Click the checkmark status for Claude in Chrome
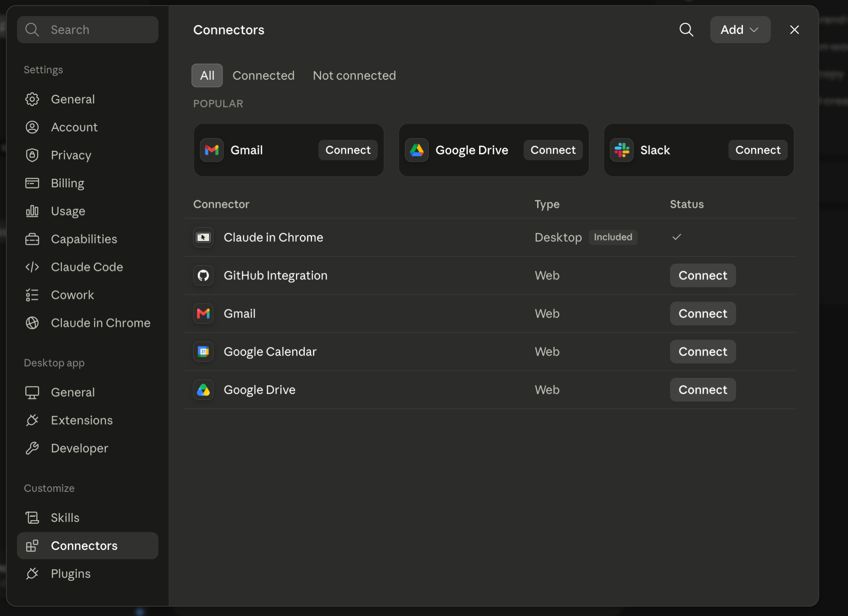 pyautogui.click(x=677, y=237)
